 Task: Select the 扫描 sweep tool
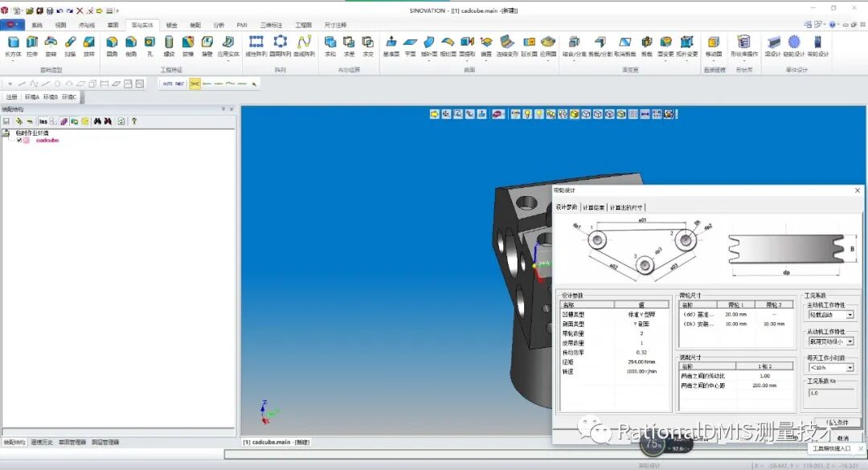[70, 46]
